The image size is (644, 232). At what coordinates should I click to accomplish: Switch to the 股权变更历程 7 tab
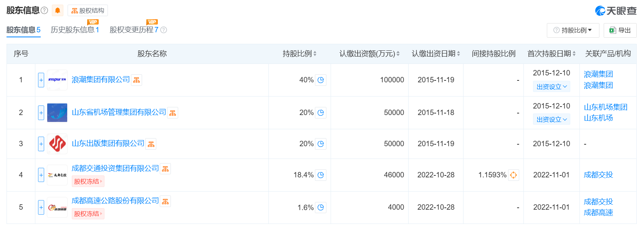[134, 30]
